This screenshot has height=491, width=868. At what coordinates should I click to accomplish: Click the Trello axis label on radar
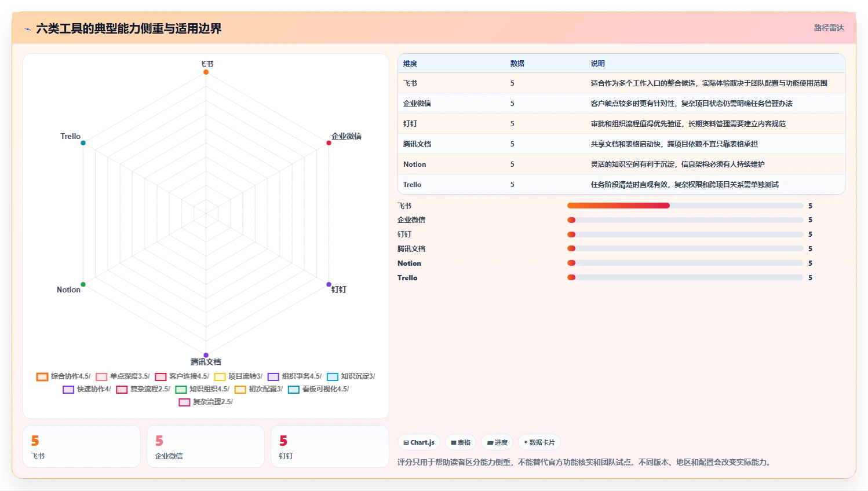click(x=71, y=137)
